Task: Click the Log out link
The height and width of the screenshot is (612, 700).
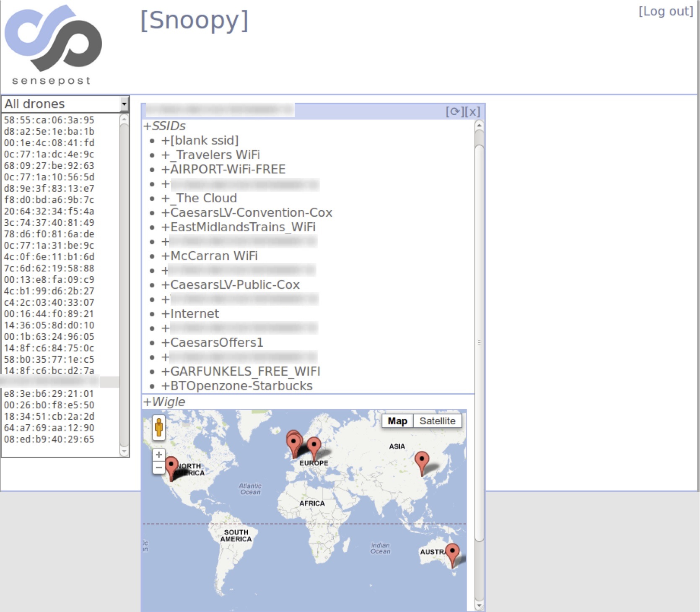Action: [x=665, y=11]
